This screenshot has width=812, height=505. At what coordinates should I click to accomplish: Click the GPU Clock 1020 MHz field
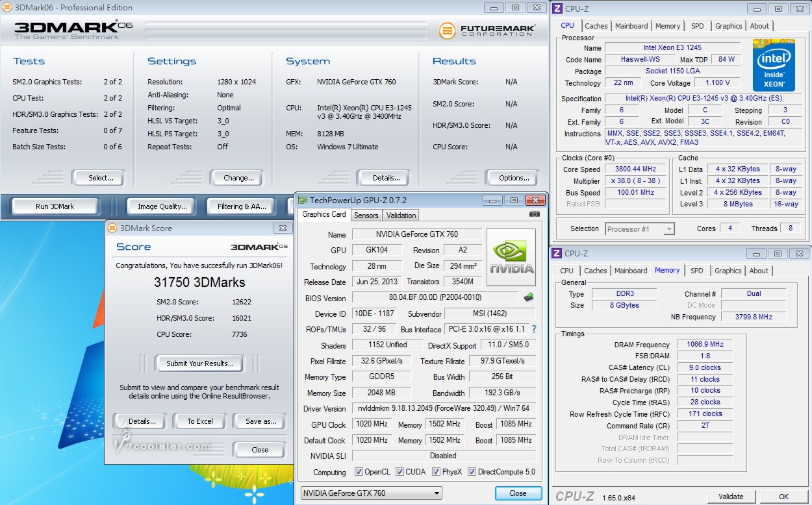click(x=372, y=425)
